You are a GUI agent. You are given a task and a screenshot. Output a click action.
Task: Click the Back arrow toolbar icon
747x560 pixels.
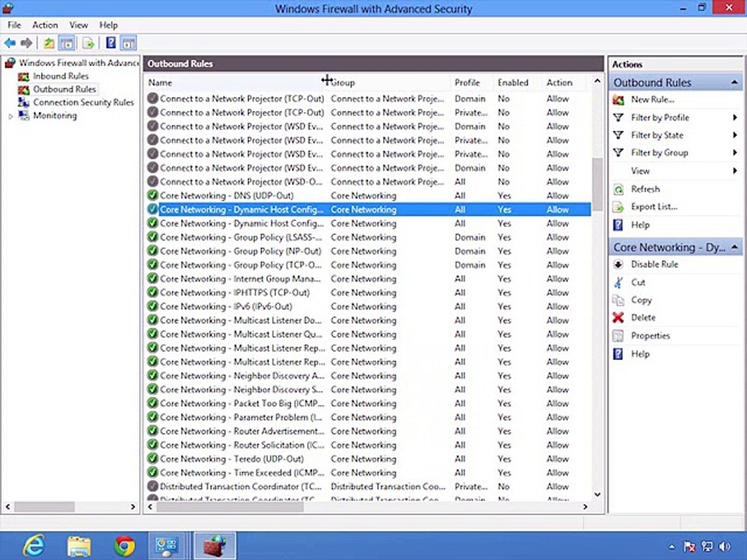(10, 44)
